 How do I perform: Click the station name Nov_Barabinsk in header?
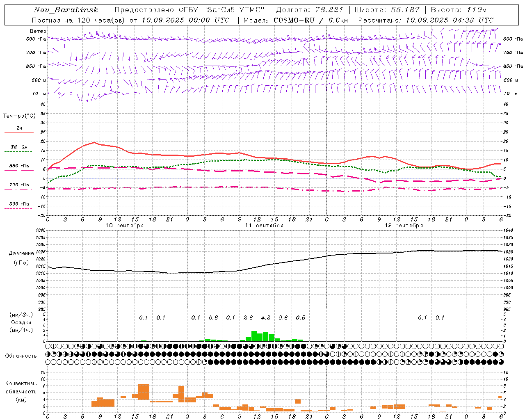click(66, 10)
